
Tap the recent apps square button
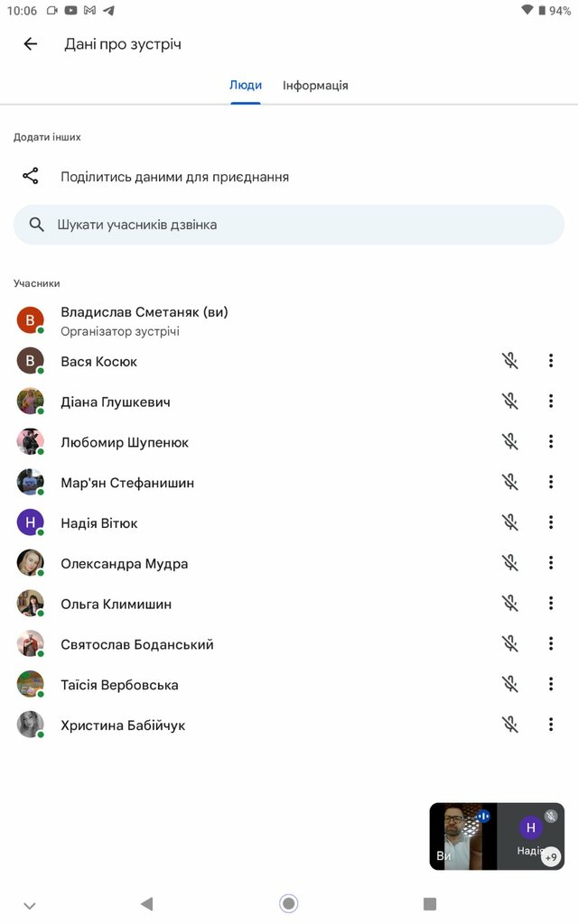pos(430,903)
